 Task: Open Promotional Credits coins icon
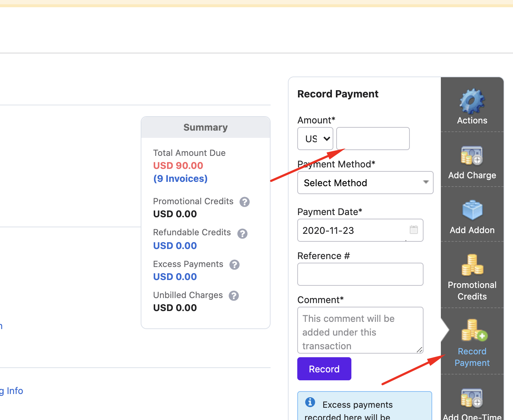pyautogui.click(x=472, y=265)
